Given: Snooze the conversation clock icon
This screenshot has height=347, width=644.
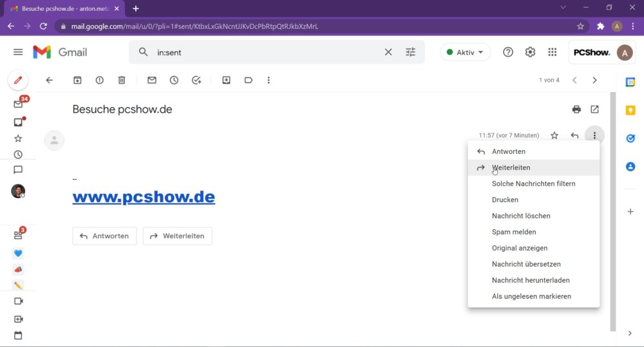Looking at the screenshot, I should (x=174, y=80).
